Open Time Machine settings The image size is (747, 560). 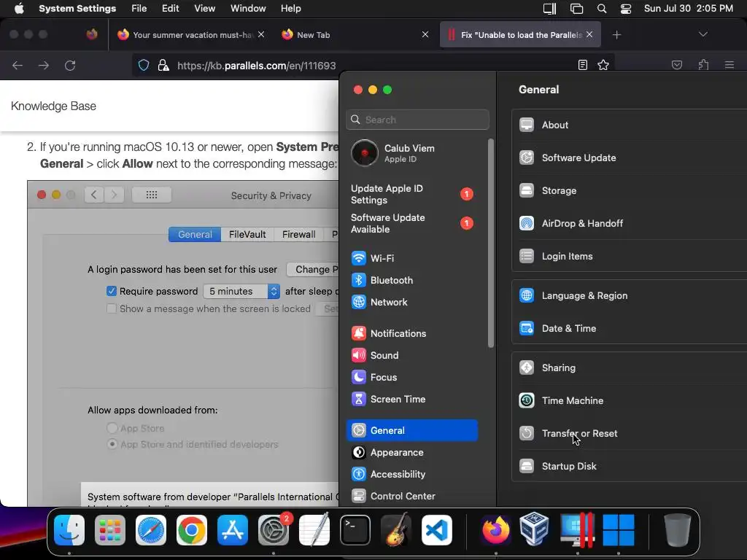(630, 401)
